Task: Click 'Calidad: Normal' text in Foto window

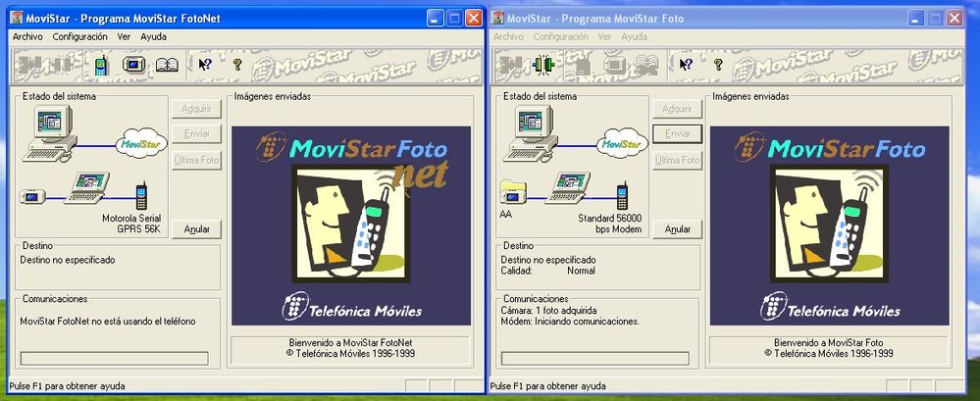Action: pos(548,271)
